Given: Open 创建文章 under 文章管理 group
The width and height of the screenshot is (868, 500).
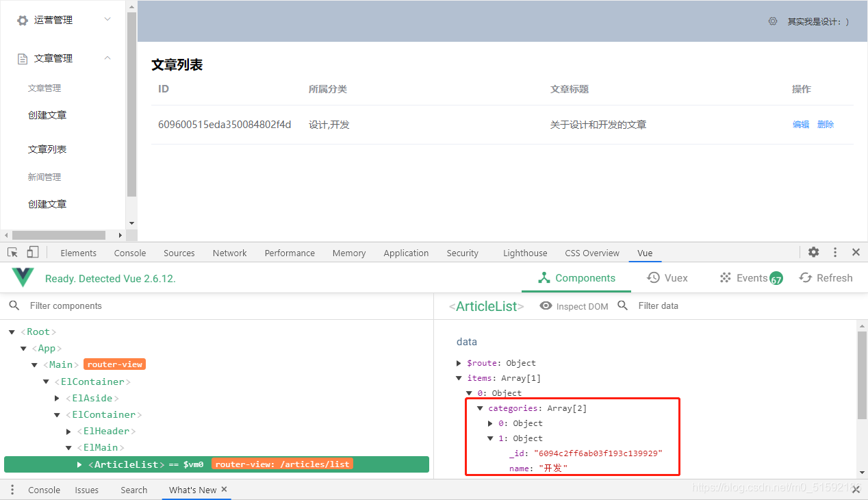Looking at the screenshot, I should tap(47, 115).
